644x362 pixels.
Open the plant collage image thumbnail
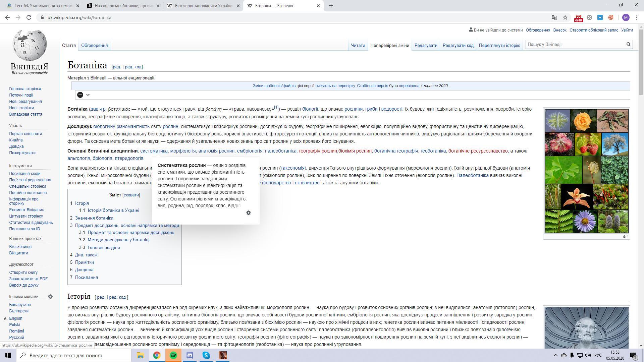(x=586, y=171)
